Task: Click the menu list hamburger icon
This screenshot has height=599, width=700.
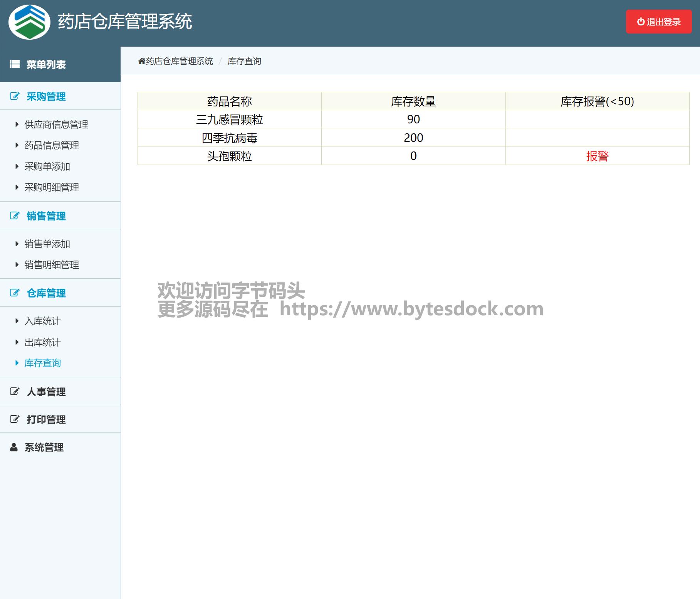Action: (15, 64)
